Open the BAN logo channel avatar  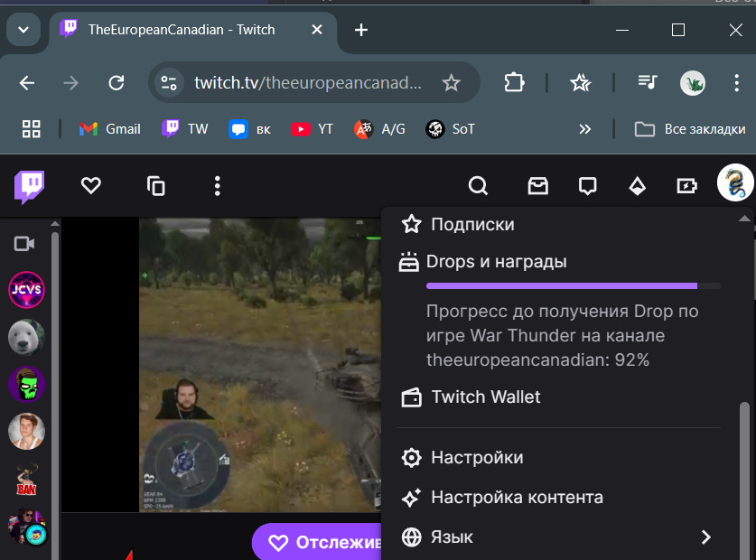(x=26, y=479)
